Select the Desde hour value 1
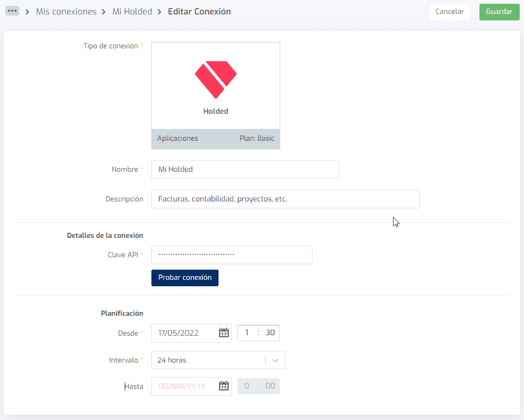The width and height of the screenshot is (524, 420). coord(247,332)
